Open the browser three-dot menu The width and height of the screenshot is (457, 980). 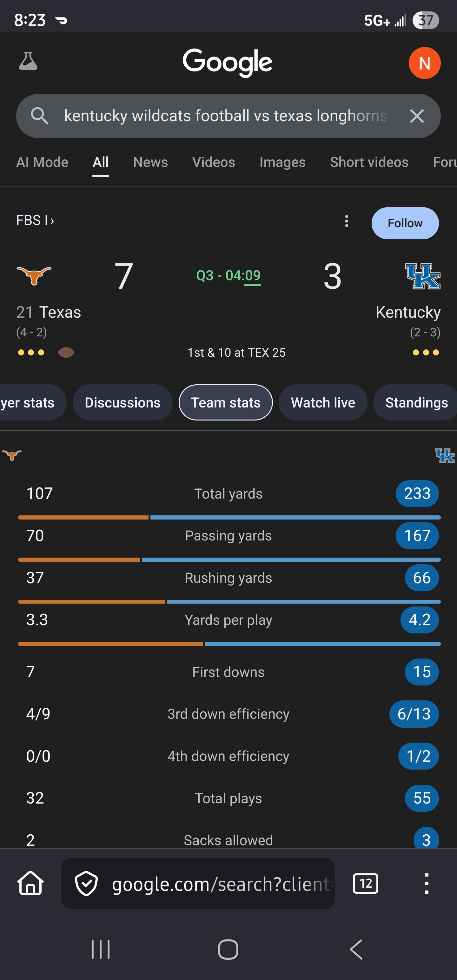click(x=427, y=883)
